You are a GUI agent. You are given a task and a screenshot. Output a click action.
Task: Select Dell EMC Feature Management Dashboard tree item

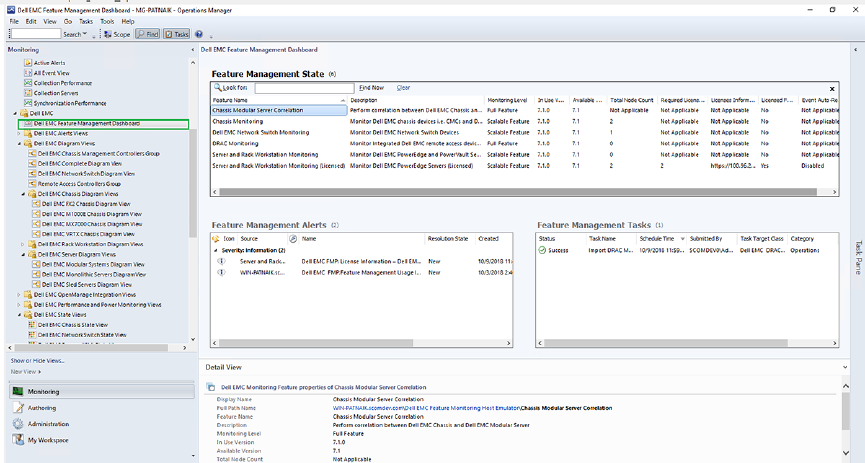click(103, 124)
